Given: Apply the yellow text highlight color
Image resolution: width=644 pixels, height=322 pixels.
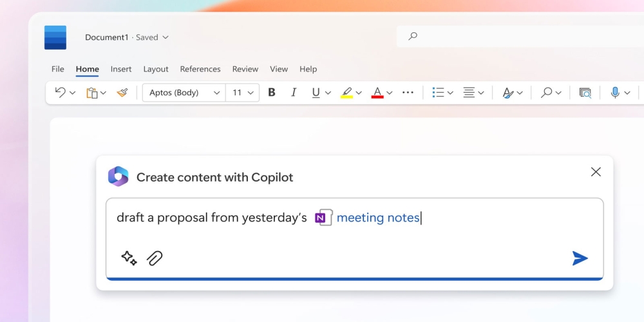Looking at the screenshot, I should (x=346, y=93).
